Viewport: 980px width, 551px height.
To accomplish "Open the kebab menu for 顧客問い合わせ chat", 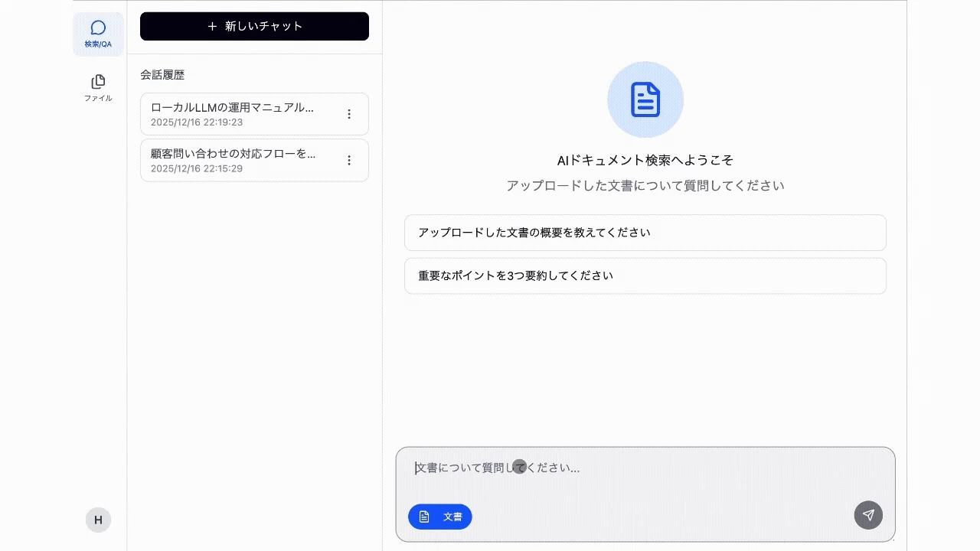I will [349, 160].
